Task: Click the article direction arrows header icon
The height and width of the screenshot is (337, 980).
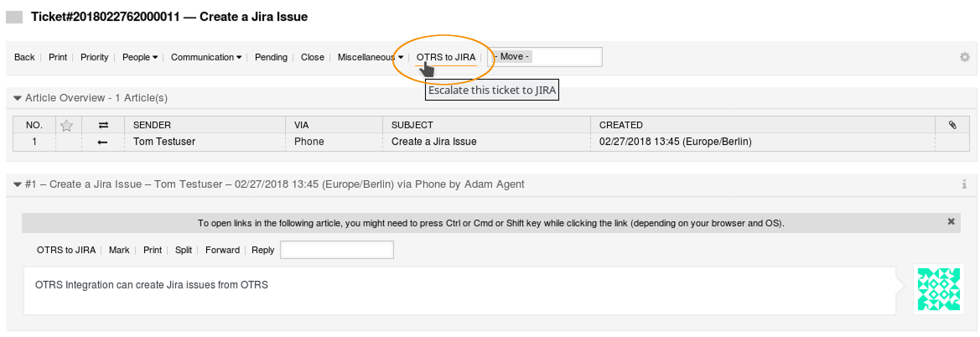Action: pyautogui.click(x=103, y=125)
